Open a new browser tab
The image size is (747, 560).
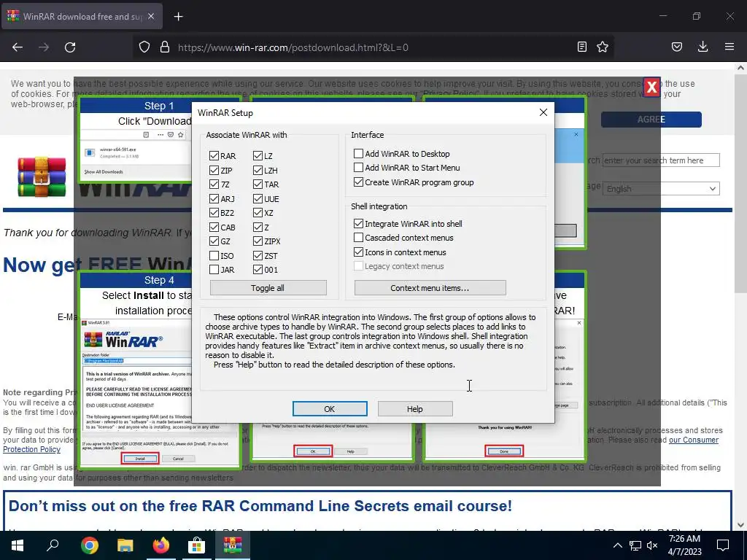pos(178,17)
